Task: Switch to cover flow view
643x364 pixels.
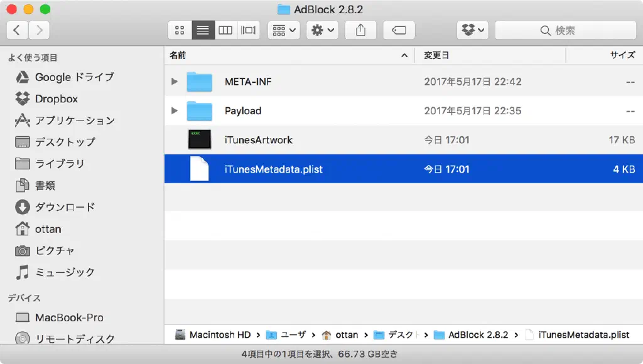Action: pyautogui.click(x=249, y=30)
